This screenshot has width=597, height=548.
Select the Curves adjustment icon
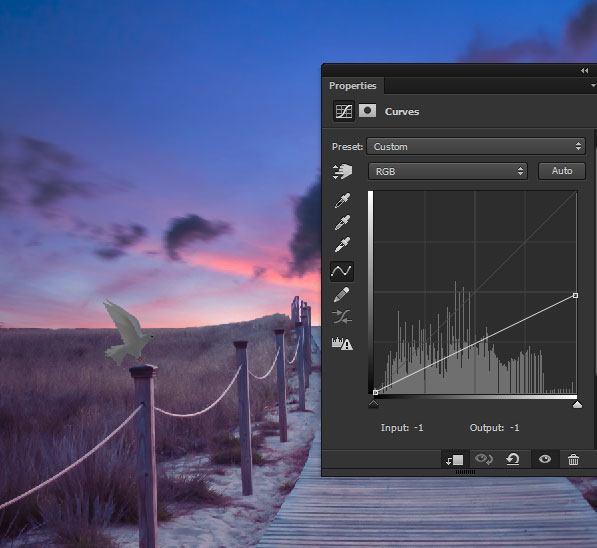coord(343,111)
